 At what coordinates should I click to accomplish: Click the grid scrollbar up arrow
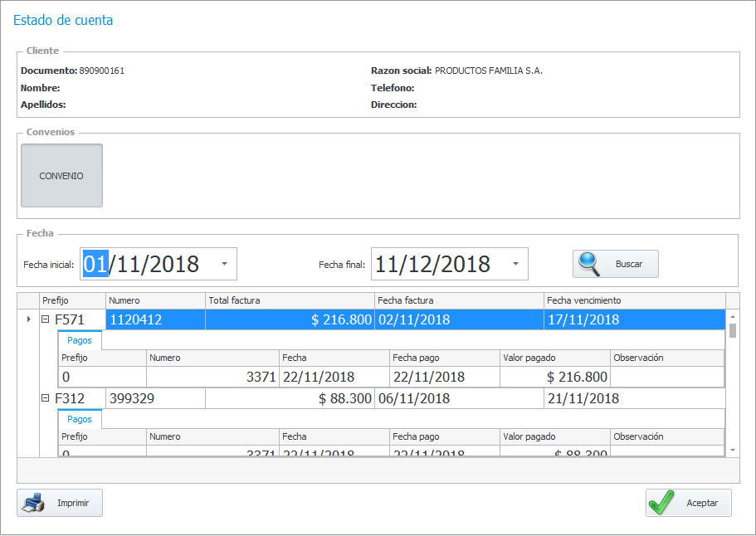pyautogui.click(x=733, y=316)
